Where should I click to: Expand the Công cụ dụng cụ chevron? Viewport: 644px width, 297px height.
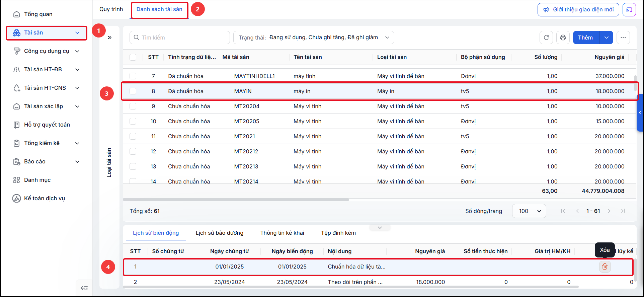pos(77,51)
